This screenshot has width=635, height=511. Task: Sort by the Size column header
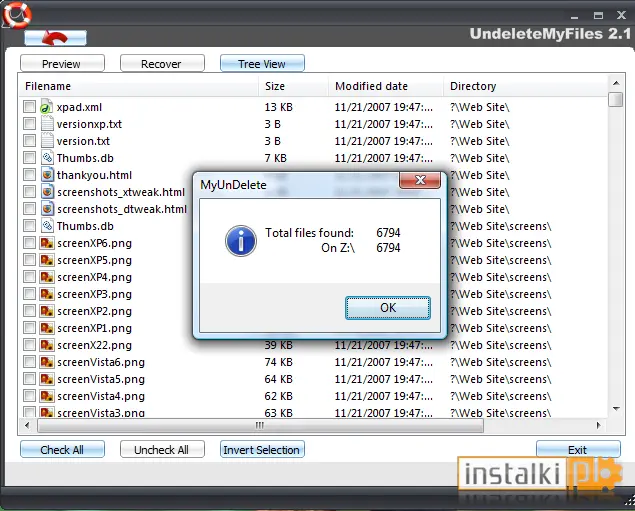(x=293, y=86)
